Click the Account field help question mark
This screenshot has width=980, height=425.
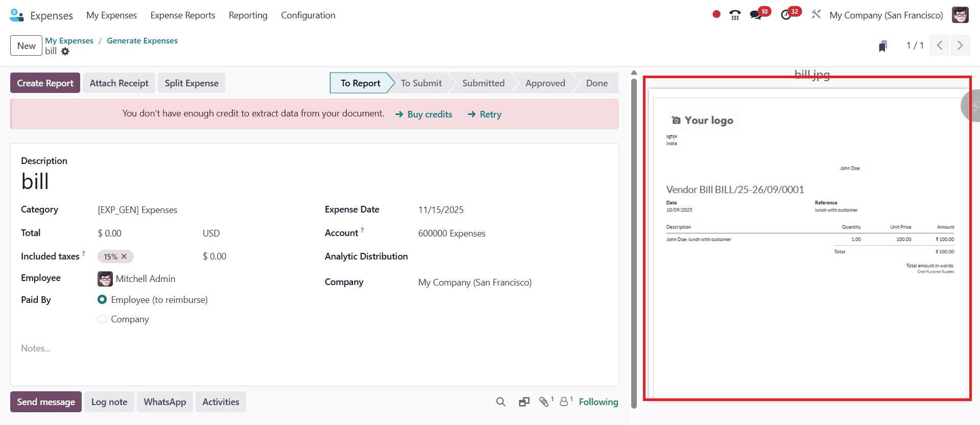tap(363, 230)
